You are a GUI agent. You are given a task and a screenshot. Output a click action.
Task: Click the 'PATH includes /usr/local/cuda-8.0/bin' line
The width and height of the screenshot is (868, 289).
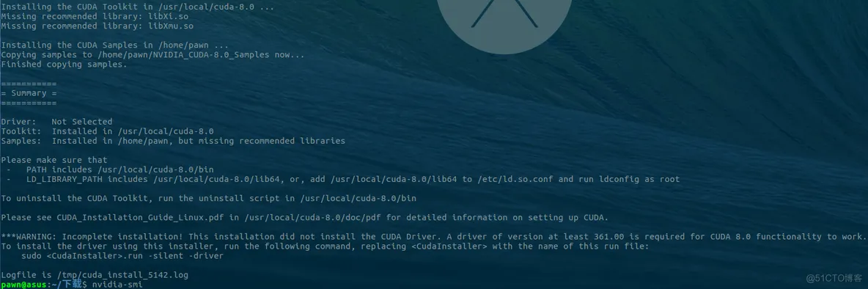[110, 169]
